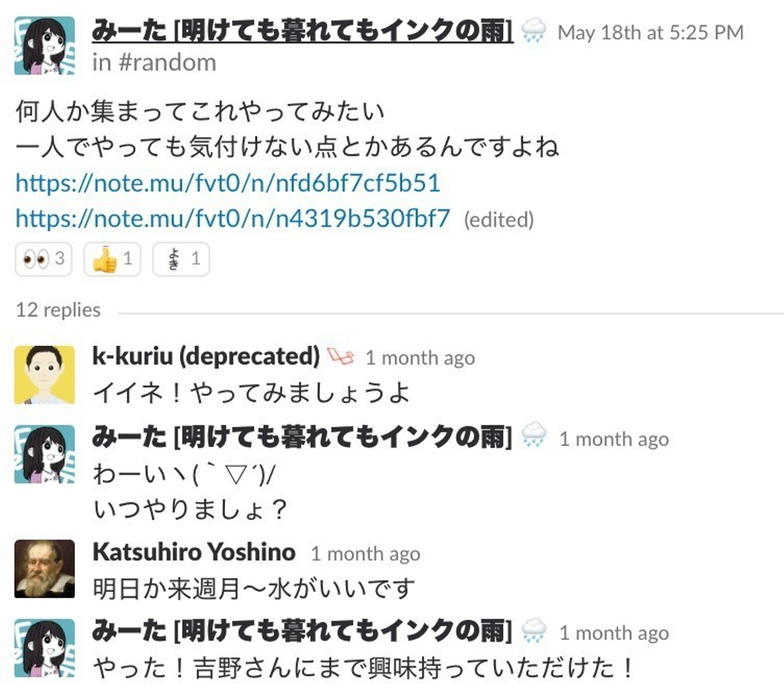
Task: Click みーた's avatar on the わーい reply
Action: [x=45, y=454]
